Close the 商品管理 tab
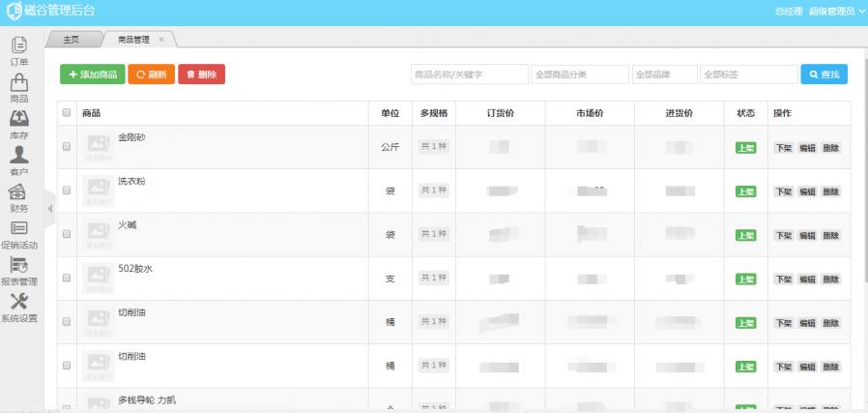Image resolution: width=868 pixels, height=413 pixels. point(161,40)
